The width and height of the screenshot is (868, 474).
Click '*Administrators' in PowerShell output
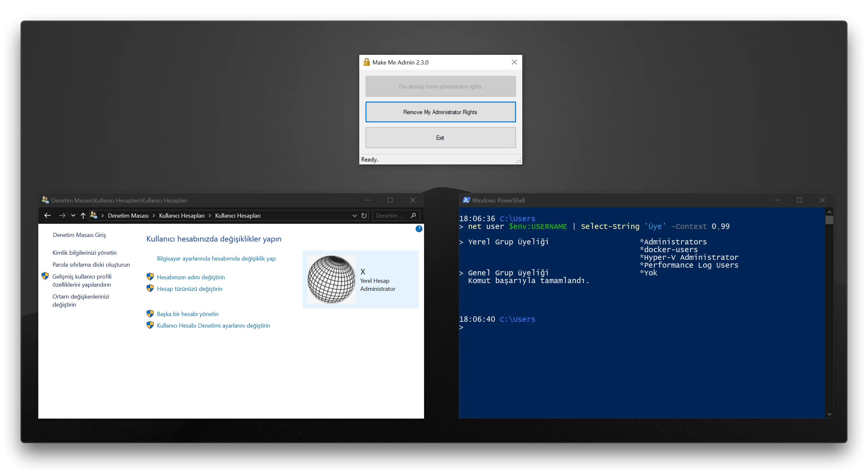coord(673,242)
